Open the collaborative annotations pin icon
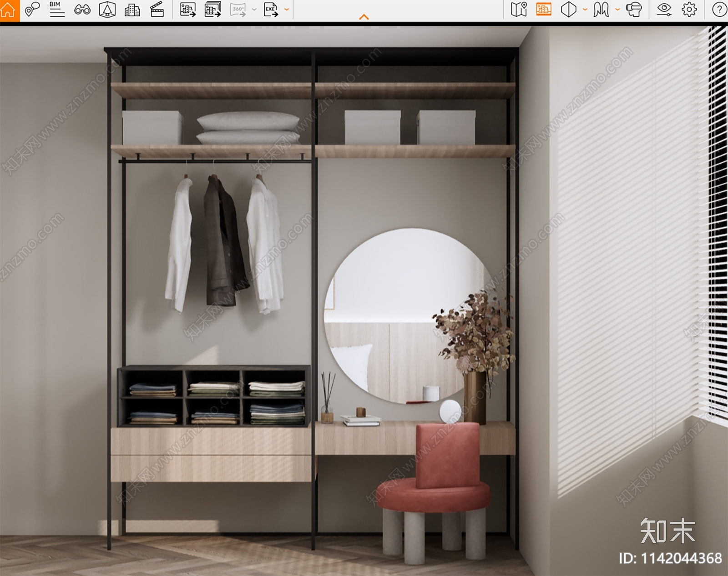 click(x=32, y=10)
